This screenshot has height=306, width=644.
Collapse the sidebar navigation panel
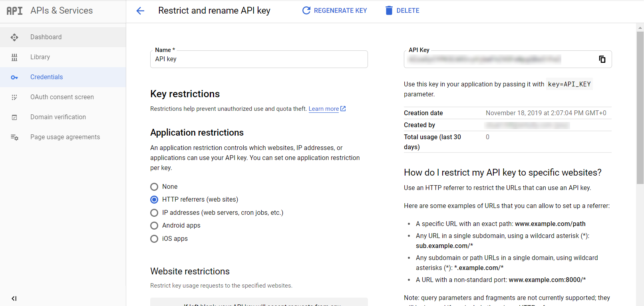click(x=14, y=298)
